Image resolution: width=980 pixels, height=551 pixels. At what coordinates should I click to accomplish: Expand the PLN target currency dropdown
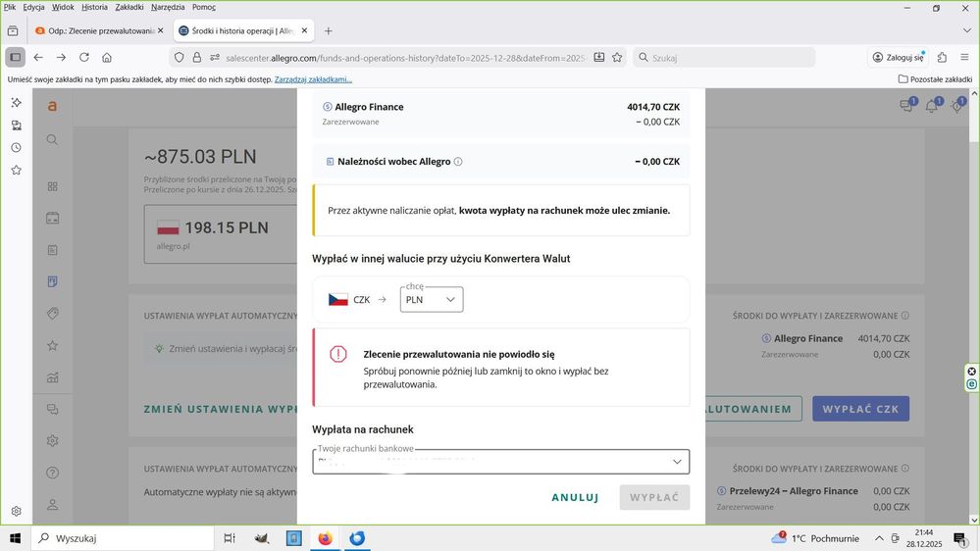[432, 300]
